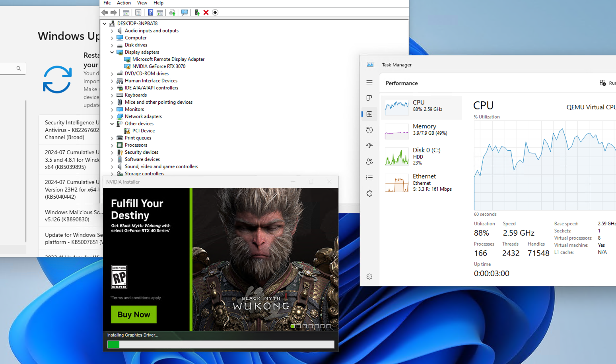Expand the Network adapters tree node

(x=112, y=116)
